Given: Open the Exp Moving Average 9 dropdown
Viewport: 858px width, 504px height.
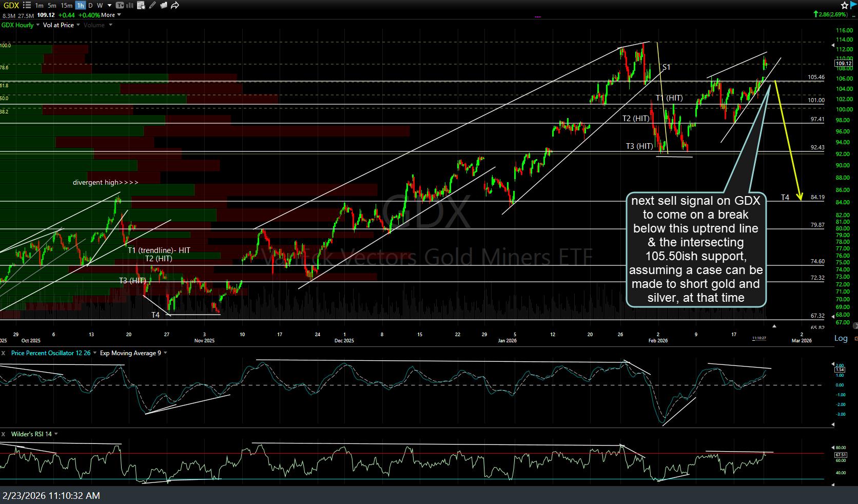Looking at the screenshot, I should coord(165,353).
